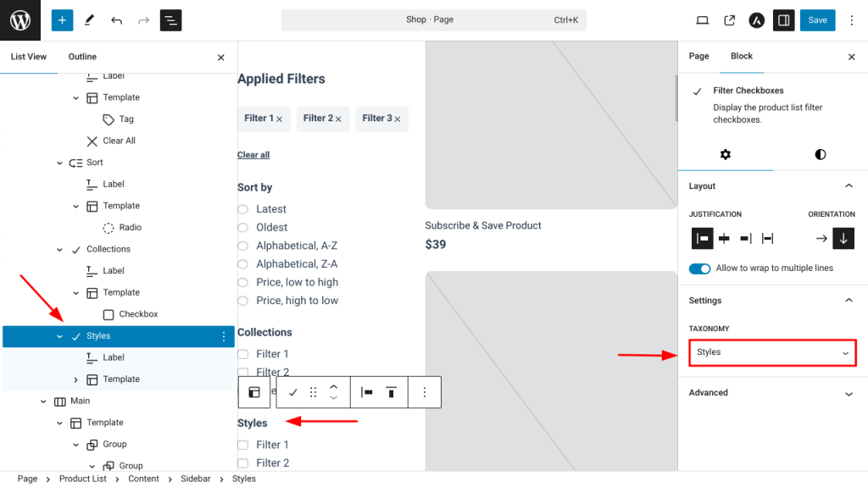868x487 pixels.
Task: Toggle Allow to wrap to multiple lines
Action: 700,268
